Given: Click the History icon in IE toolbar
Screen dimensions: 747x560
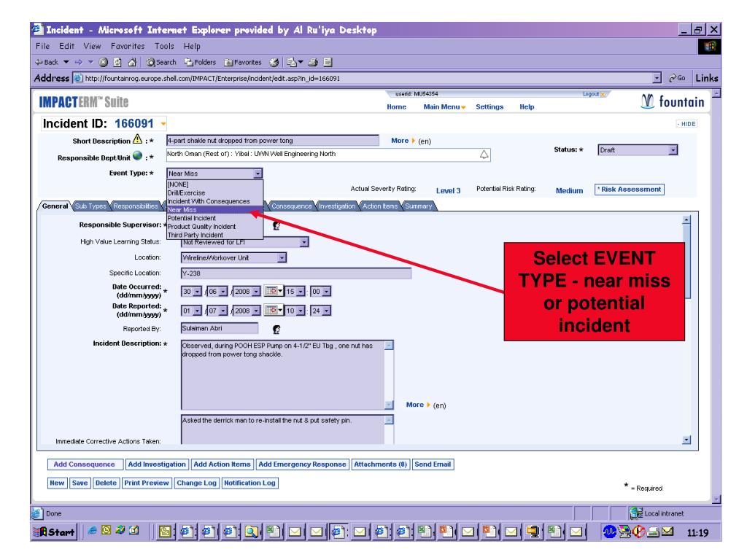Looking at the screenshot, I should point(274,62).
